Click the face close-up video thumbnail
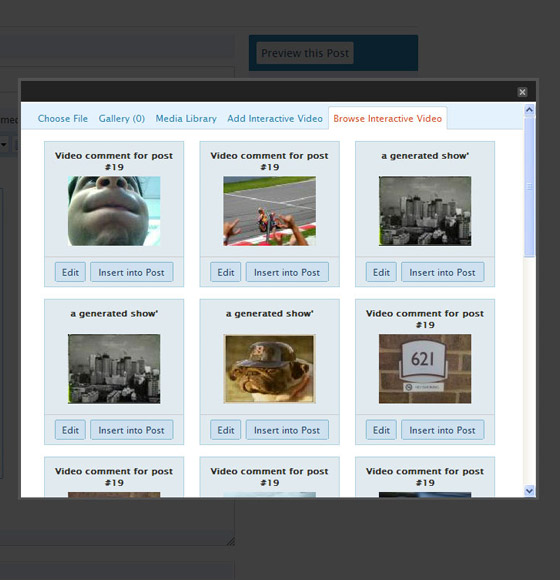Image resolution: width=560 pixels, height=580 pixels. pyautogui.click(x=114, y=211)
